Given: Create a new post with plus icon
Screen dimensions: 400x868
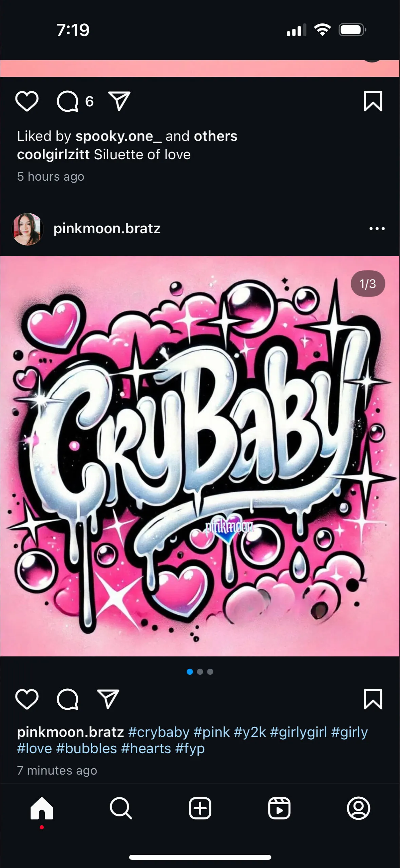Looking at the screenshot, I should [200, 808].
